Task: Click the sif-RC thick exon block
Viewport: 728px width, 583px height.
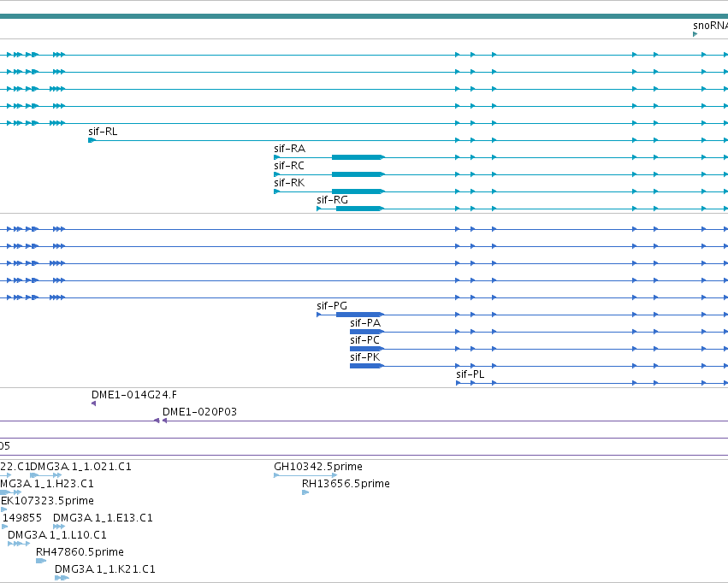Action: 357,174
